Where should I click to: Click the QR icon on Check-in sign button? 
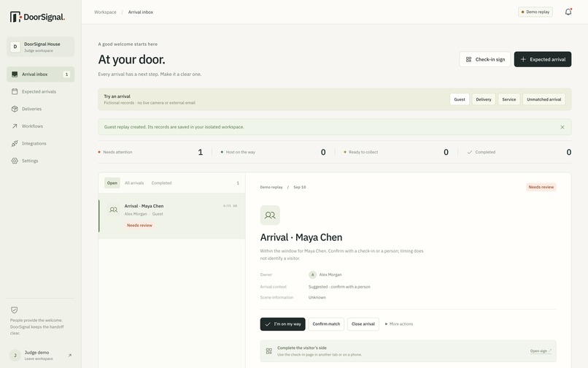click(x=468, y=59)
